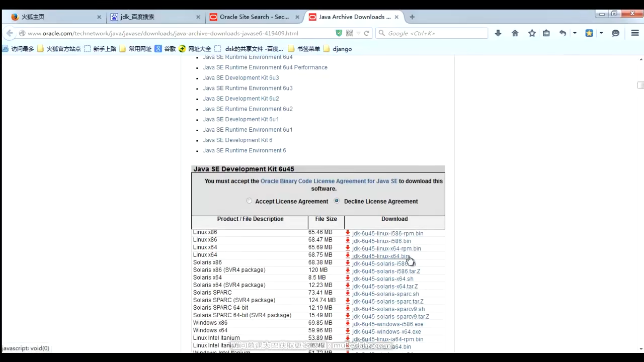Click the undo curved arrow toolbar icon
Image resolution: width=644 pixels, height=362 pixels.
pos(563,33)
